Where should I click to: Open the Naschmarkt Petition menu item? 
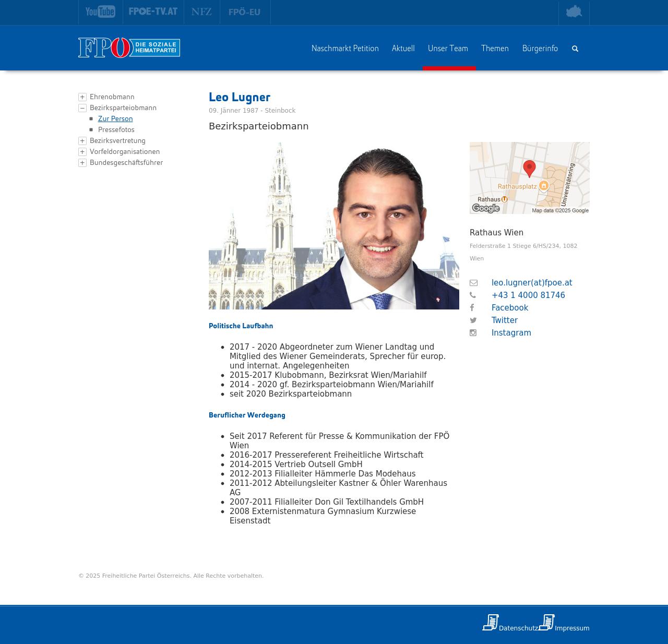(x=345, y=49)
